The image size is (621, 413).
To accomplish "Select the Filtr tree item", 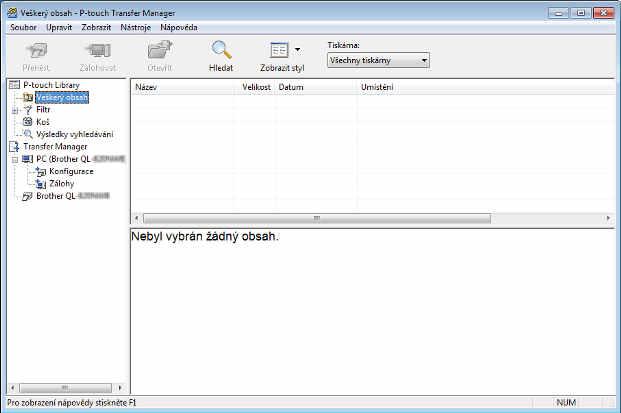I will pos(43,110).
